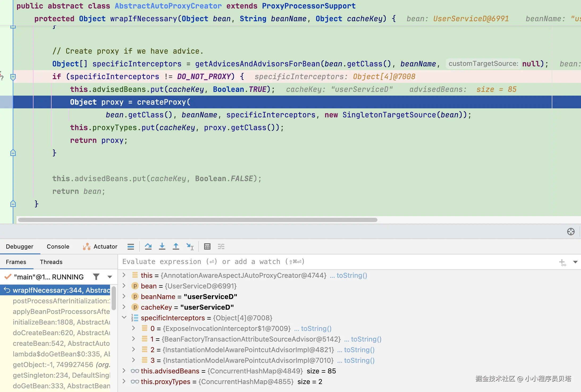581x392 pixels.
Task: Click the Step Out debugger icon
Action: click(176, 246)
